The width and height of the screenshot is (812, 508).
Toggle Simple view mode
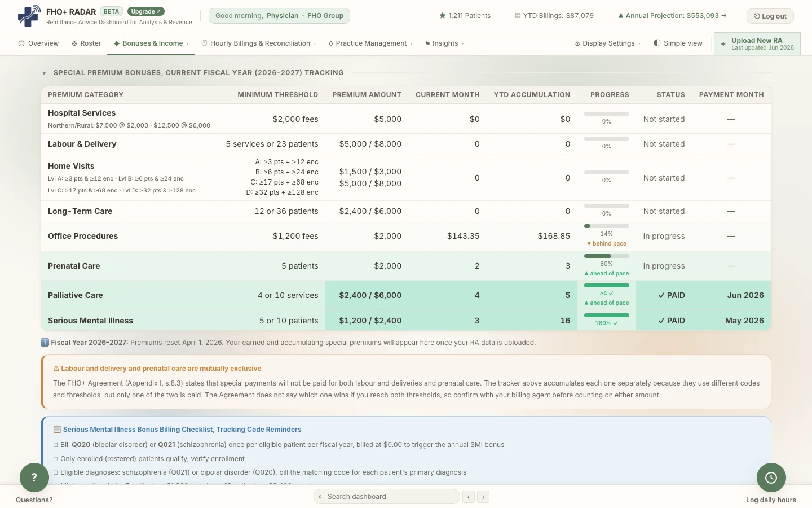[x=678, y=43]
